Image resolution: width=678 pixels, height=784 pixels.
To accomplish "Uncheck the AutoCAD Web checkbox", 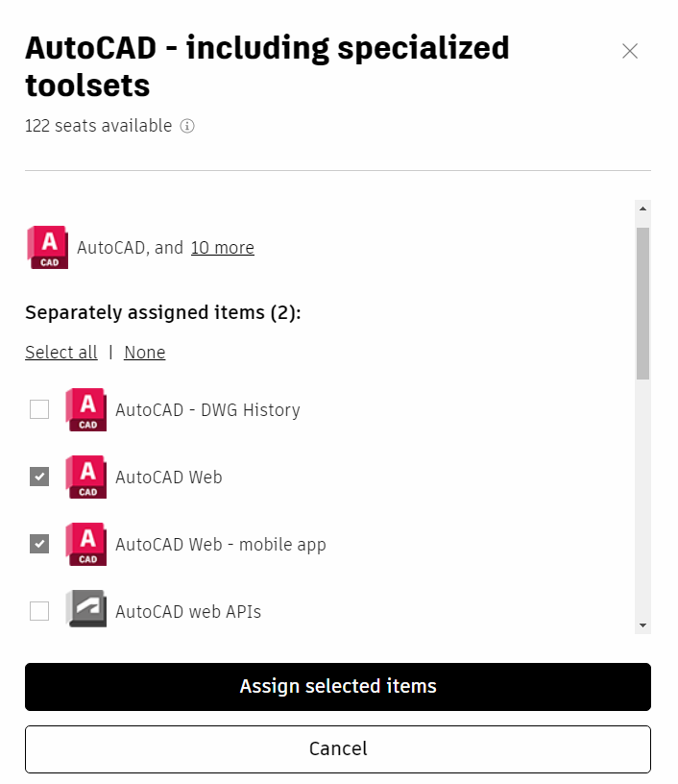I will (x=39, y=478).
